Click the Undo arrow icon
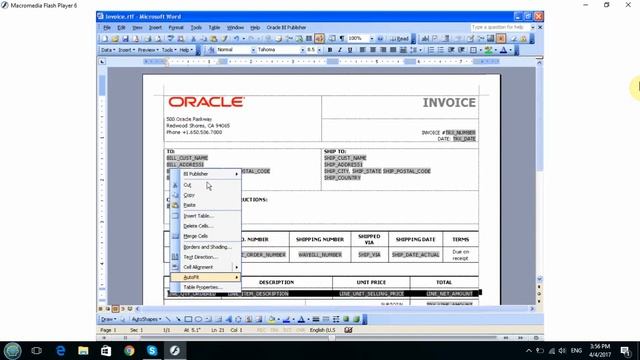640x360 pixels. (x=236, y=38)
